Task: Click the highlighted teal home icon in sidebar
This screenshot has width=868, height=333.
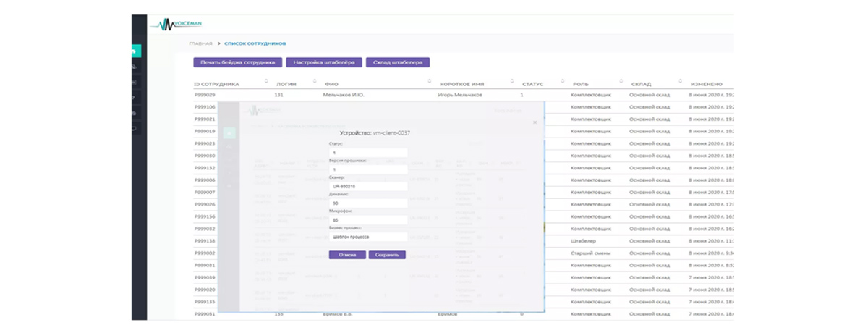Action: 137,51
